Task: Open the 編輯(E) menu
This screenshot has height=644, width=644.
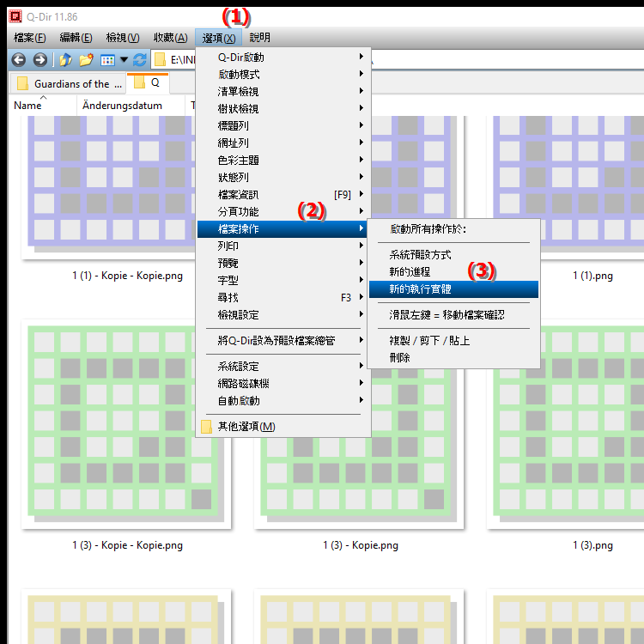Action: [76, 38]
